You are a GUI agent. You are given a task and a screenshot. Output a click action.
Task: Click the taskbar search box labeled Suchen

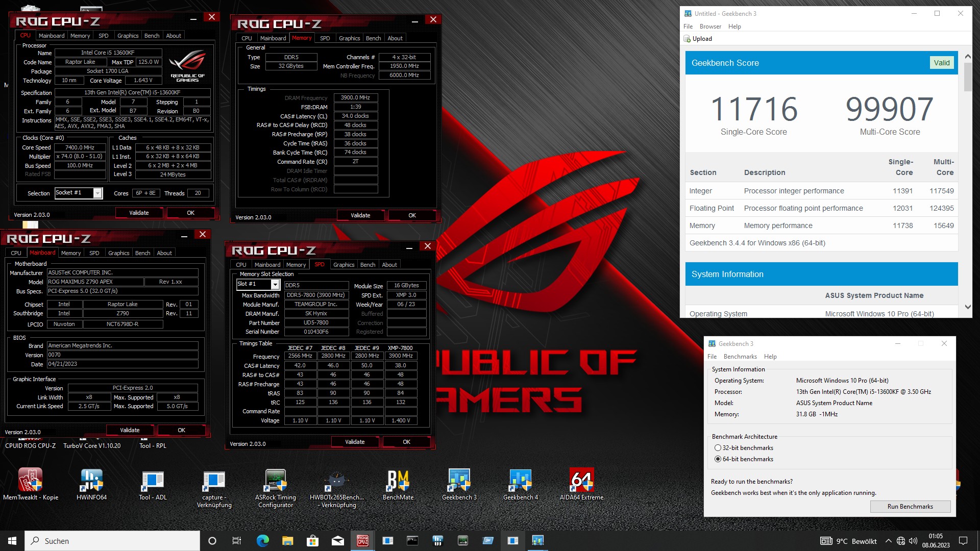pyautogui.click(x=112, y=541)
